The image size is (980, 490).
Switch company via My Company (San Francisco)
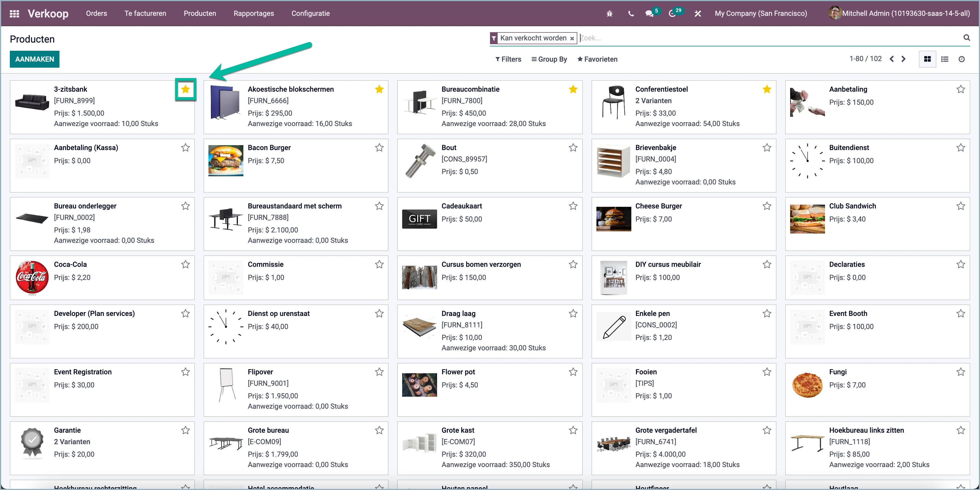(760, 13)
